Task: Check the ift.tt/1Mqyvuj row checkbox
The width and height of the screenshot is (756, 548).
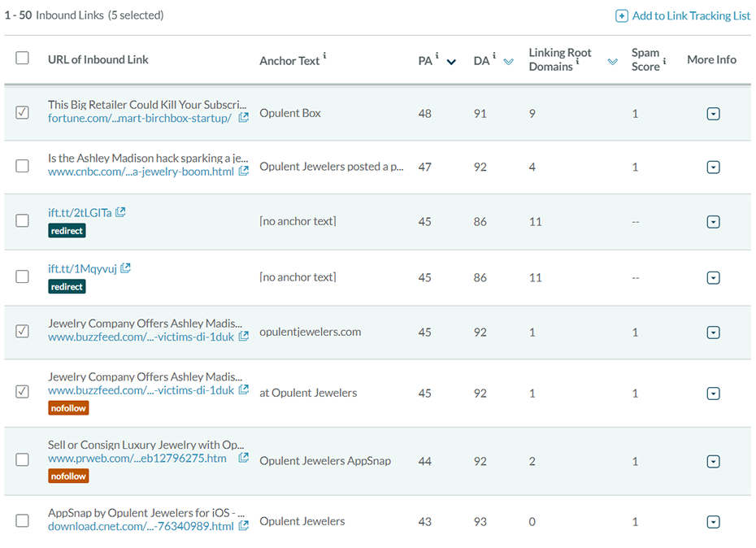Action: click(x=22, y=276)
